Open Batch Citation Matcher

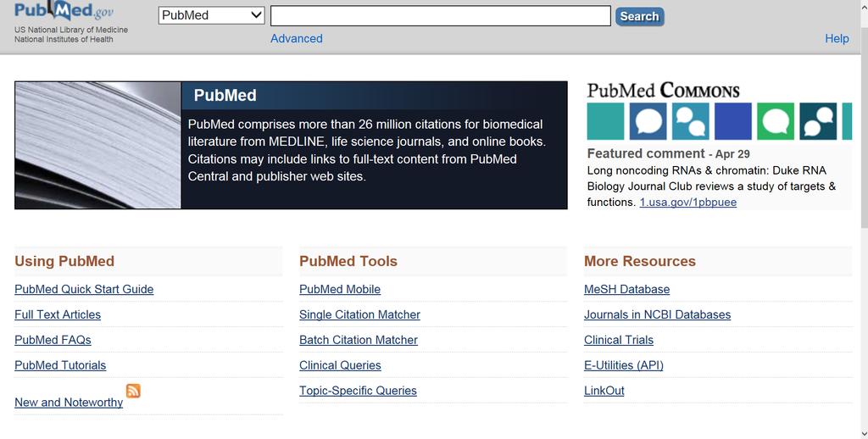pos(359,341)
